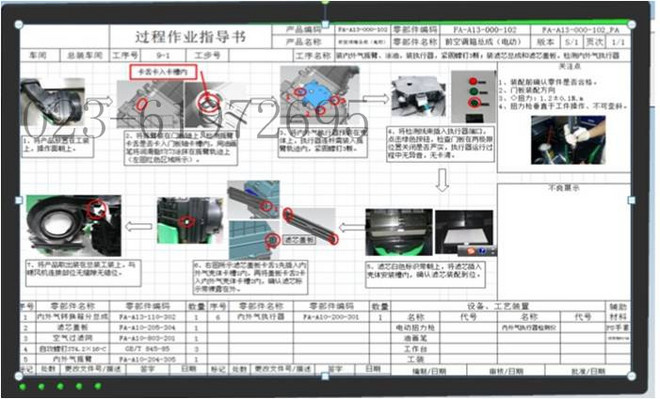This screenshot has height=399, width=660.
Task: Click the bottom-right corner selection handle
Action: (632, 376)
